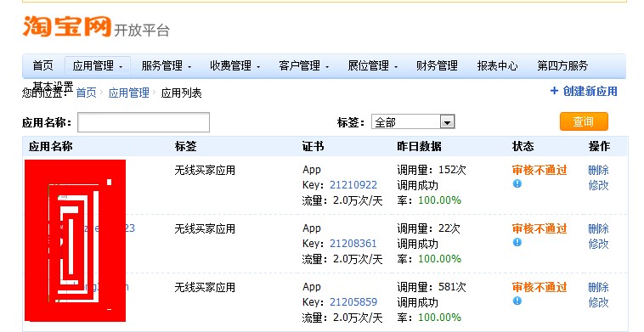
Task: Expand the 服务管理 menu
Action: click(167, 65)
